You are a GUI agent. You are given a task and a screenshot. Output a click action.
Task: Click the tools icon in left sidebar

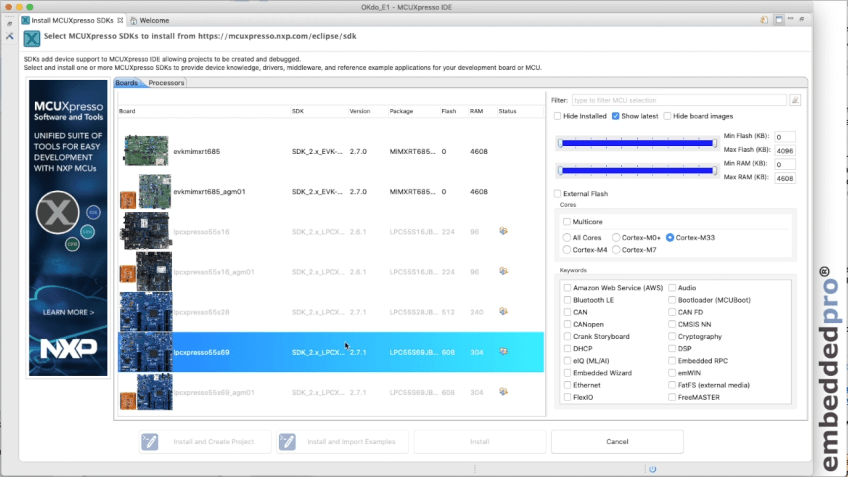10,35
